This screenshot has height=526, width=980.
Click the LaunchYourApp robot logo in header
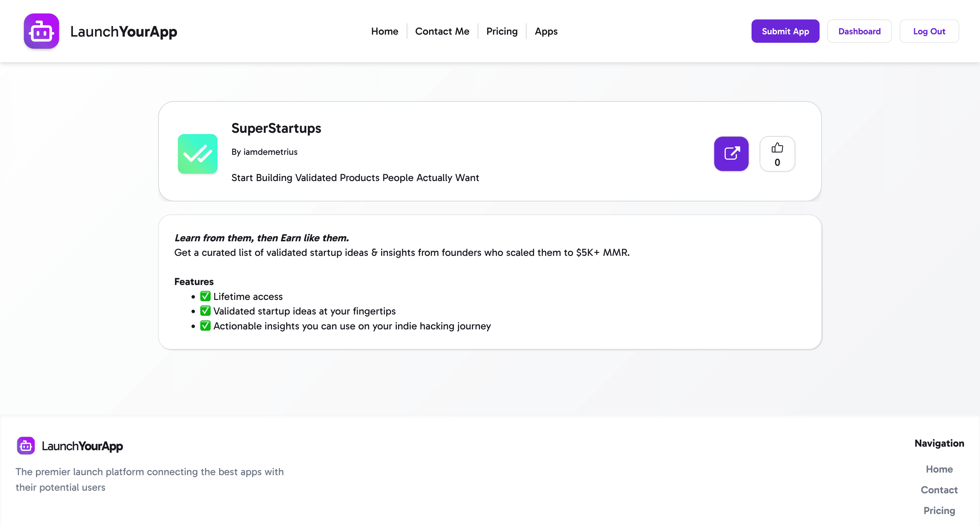41,31
